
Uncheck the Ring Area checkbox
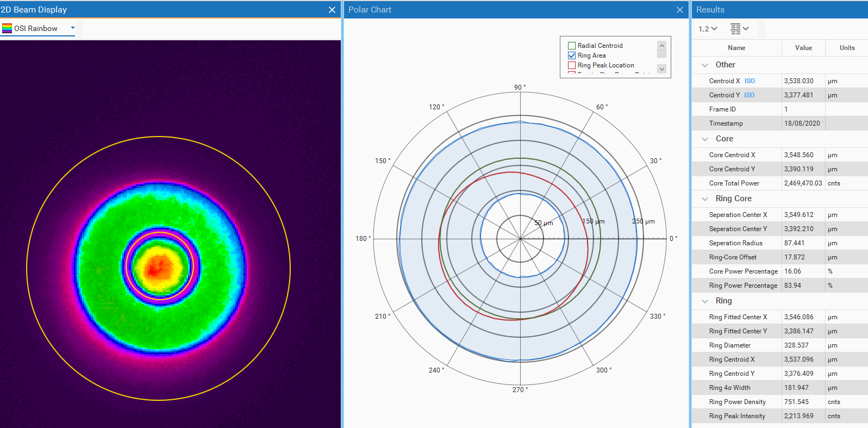(x=572, y=55)
